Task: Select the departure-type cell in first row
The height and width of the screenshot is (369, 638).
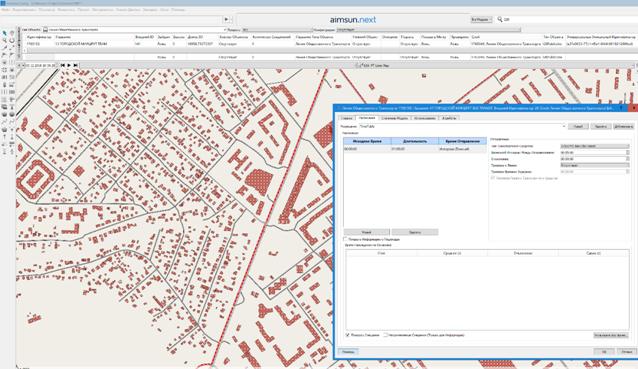Action: pos(462,149)
